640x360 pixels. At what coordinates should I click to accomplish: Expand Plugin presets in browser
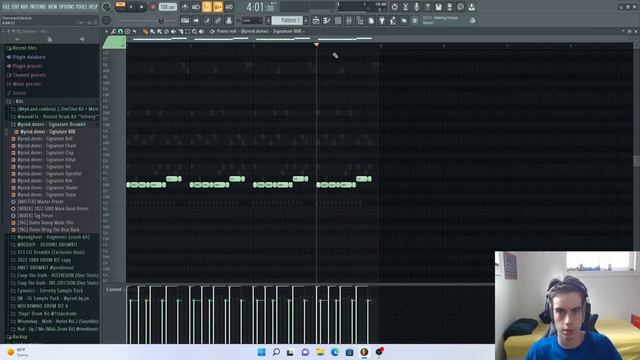point(27,66)
